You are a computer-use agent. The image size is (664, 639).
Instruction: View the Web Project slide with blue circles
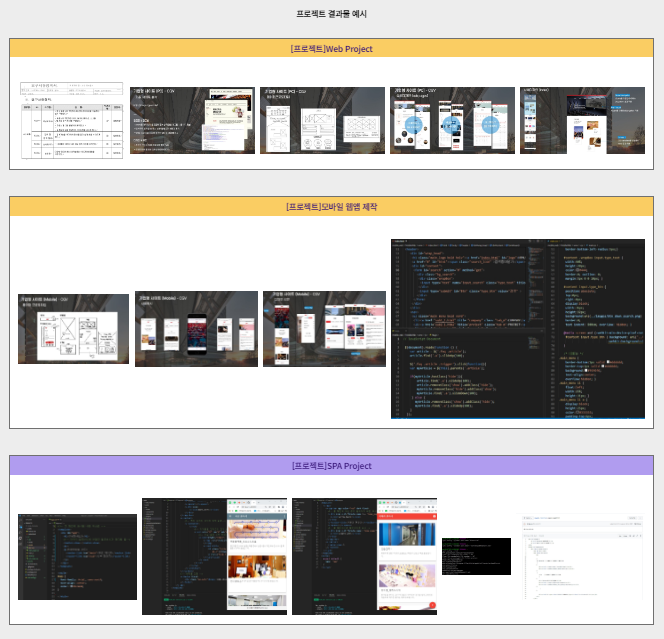452,120
